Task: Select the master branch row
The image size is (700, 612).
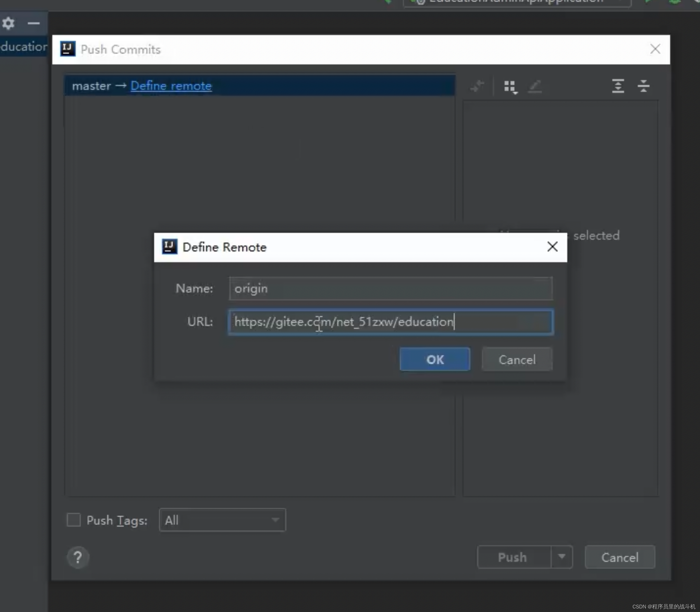Action: point(259,85)
